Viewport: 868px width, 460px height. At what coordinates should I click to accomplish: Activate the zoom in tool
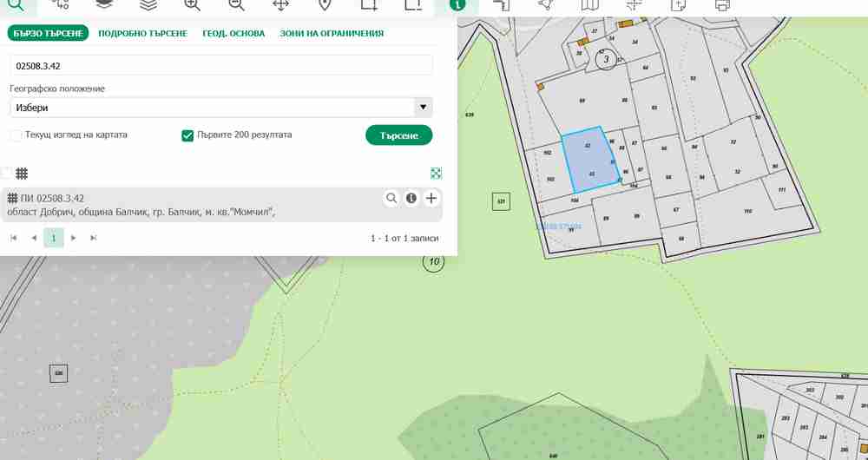(192, 4)
